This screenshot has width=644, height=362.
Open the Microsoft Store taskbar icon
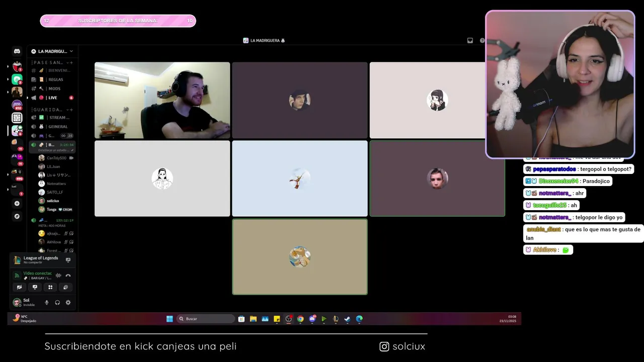(x=242, y=319)
